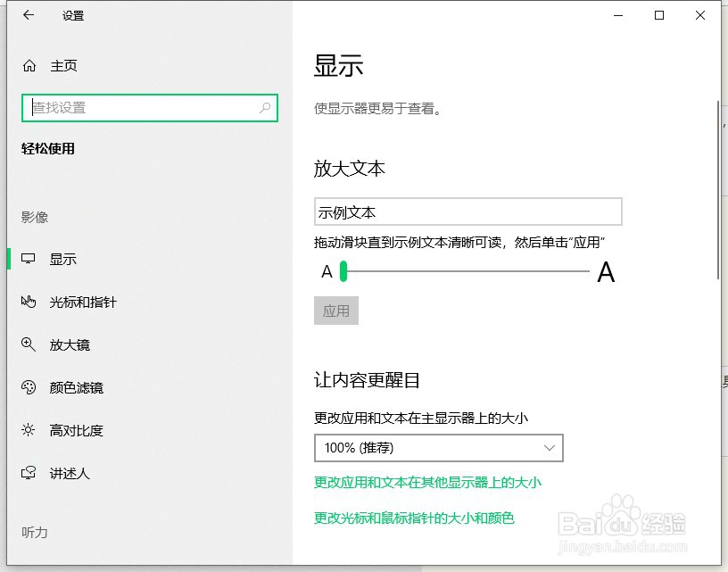This screenshot has width=728, height=572.
Task: Click the 显示 page title
Action: coord(338,65)
